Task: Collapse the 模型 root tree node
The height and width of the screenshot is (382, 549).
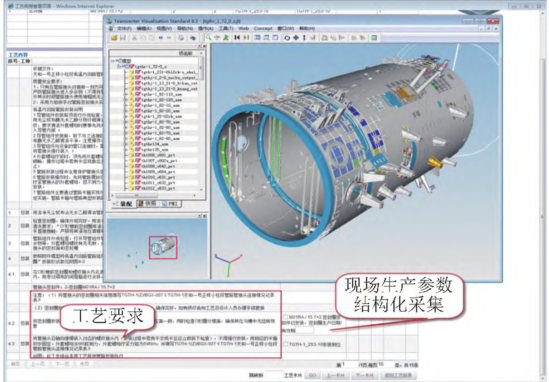Action: click(x=113, y=61)
